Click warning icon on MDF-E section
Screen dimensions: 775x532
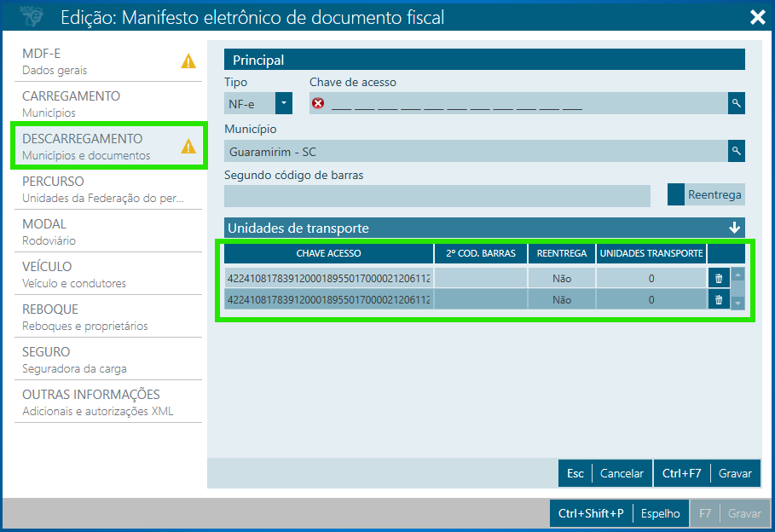click(x=188, y=61)
